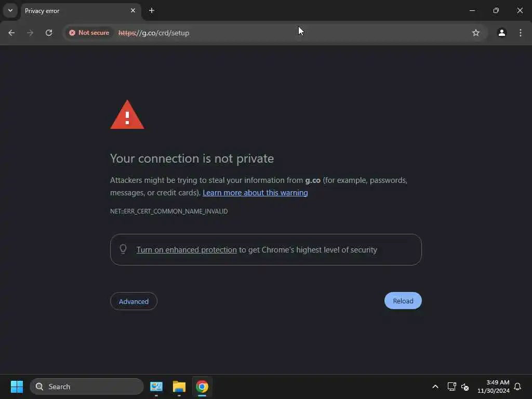The width and height of the screenshot is (532, 399).
Task: Click the Not secure site info chip
Action: click(89, 33)
